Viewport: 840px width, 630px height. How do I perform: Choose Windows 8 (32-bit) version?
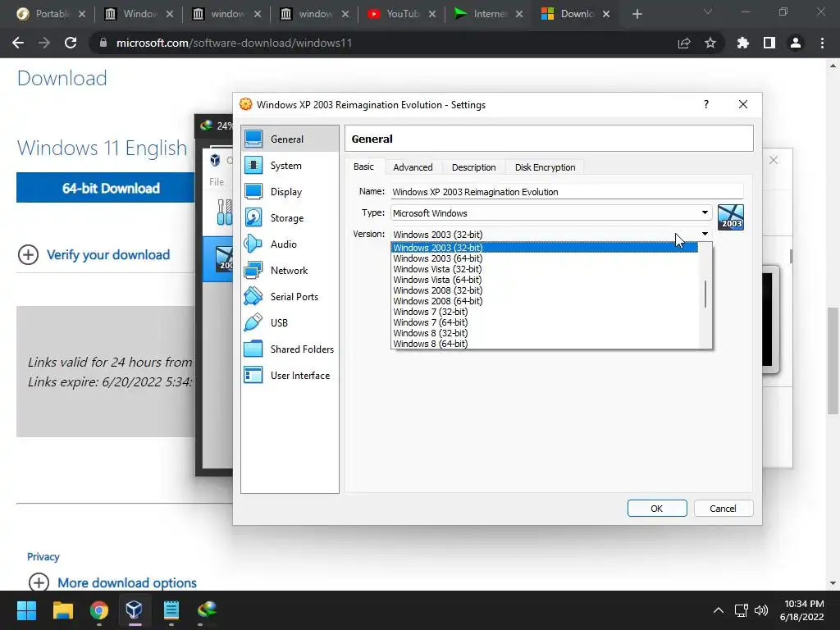click(x=545, y=333)
